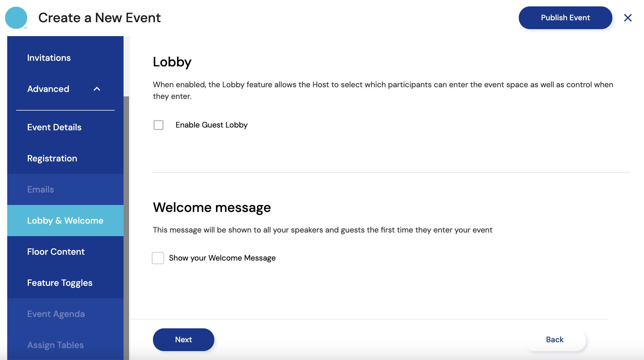
Task: Select Event Details in sidebar
Action: click(54, 127)
